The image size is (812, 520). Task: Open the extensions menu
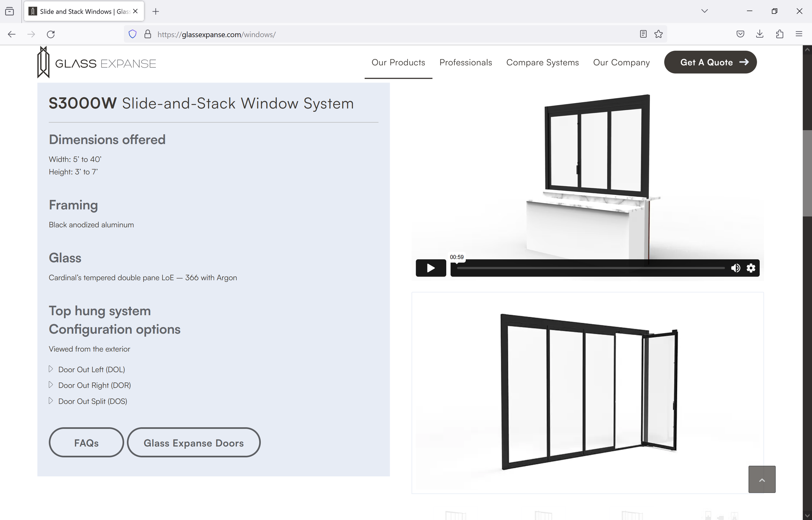[779, 34]
